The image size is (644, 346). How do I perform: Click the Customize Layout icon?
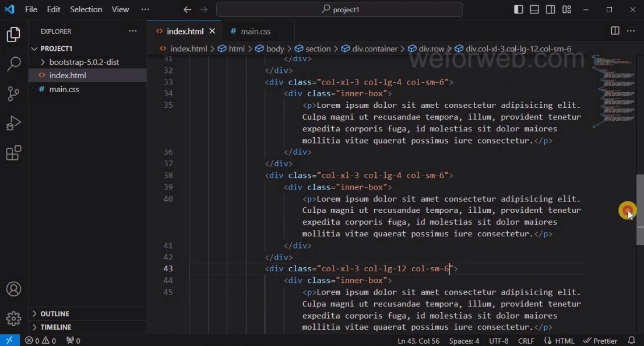566,9
